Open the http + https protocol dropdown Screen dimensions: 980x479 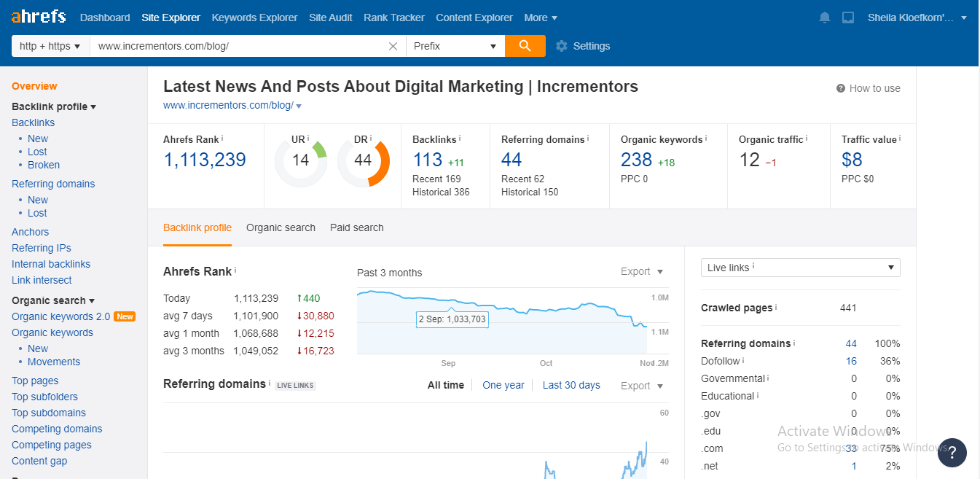pos(50,46)
